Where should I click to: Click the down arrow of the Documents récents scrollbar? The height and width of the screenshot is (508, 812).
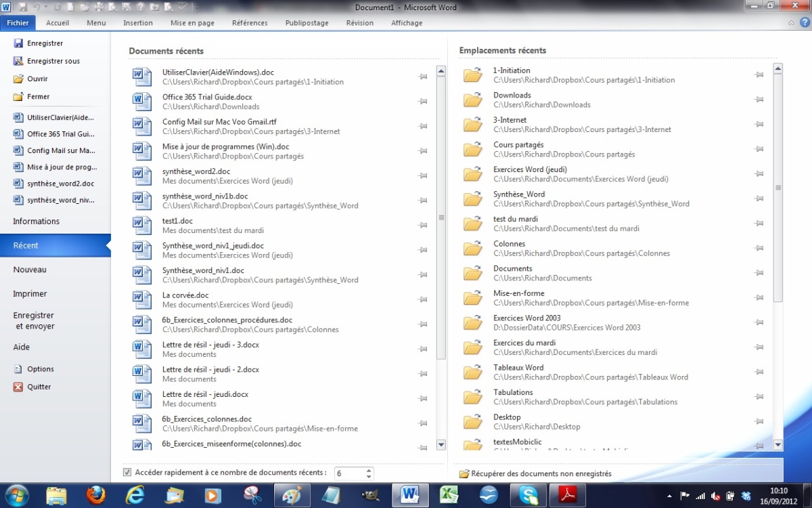point(441,445)
